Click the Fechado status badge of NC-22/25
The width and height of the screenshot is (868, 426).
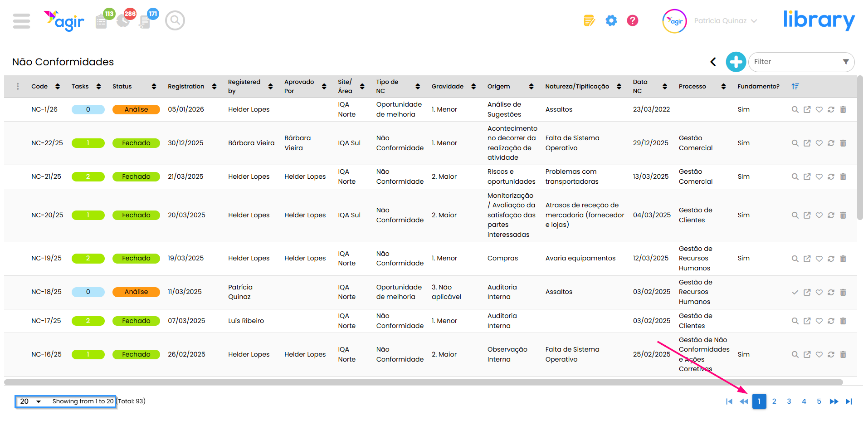pos(136,143)
